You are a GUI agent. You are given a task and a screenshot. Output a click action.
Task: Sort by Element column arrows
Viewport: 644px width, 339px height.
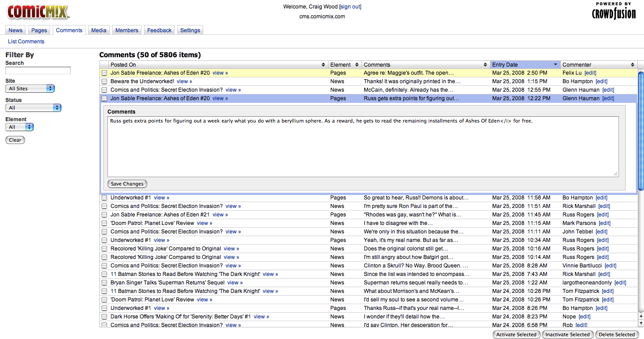[x=357, y=65]
